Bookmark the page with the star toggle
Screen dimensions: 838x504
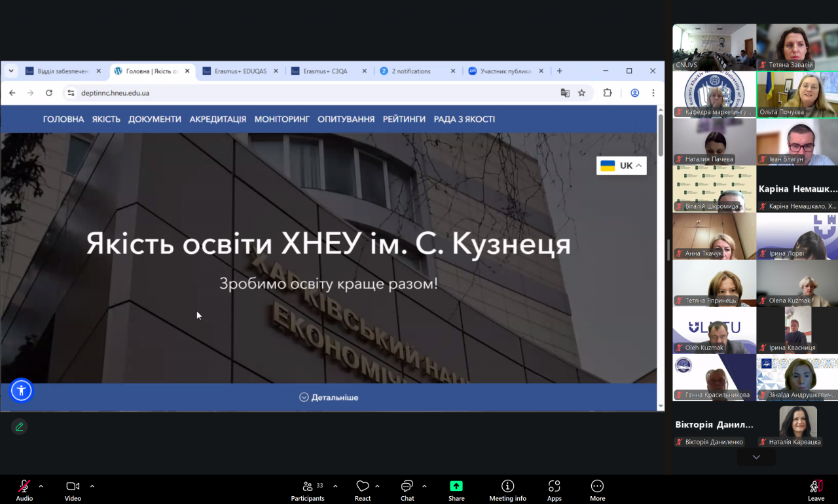point(581,93)
